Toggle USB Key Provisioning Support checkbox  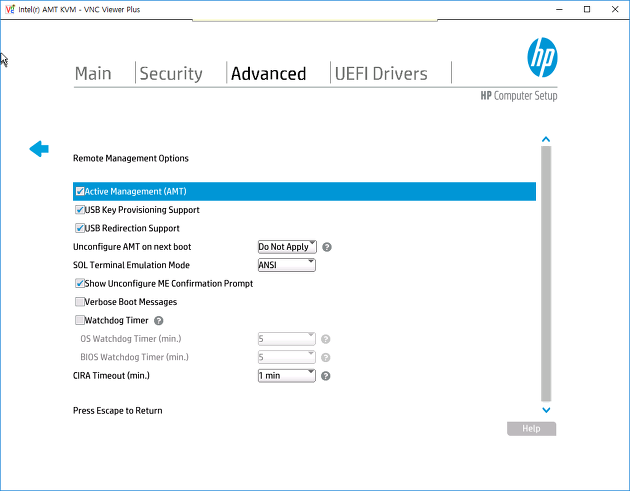[80, 210]
